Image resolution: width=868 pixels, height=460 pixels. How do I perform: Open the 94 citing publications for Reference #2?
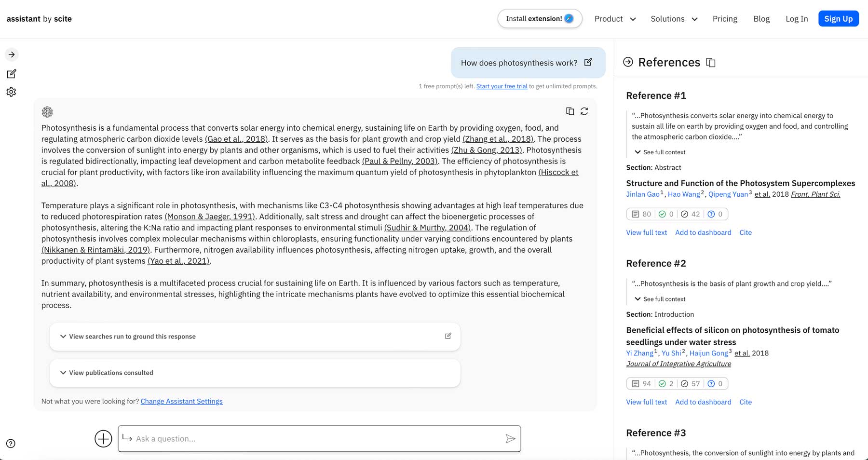[x=641, y=383]
